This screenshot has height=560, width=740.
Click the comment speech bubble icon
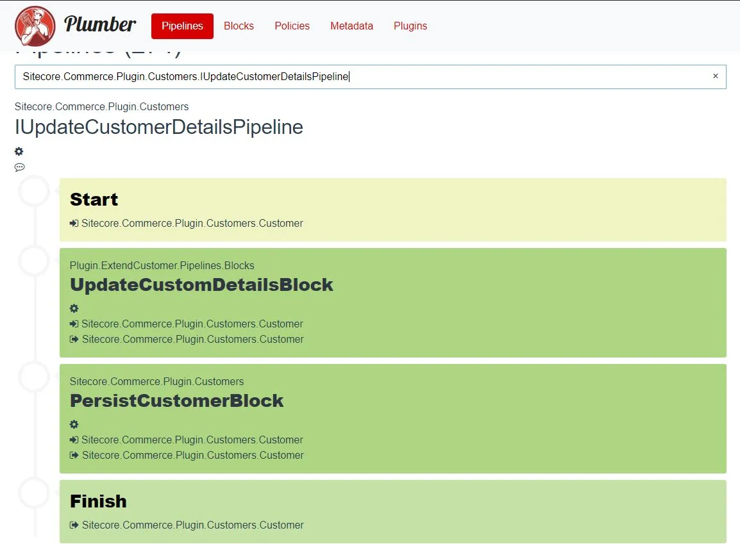click(19, 167)
